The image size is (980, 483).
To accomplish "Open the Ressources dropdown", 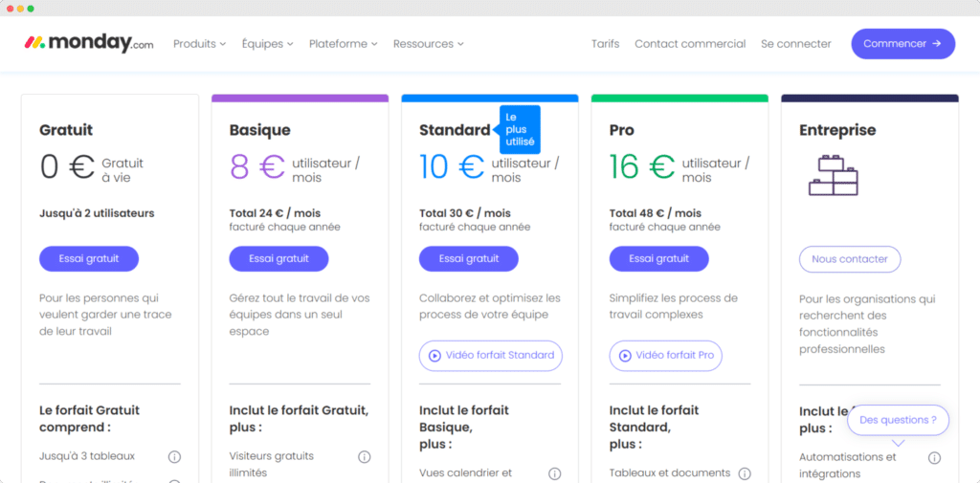I will point(428,44).
